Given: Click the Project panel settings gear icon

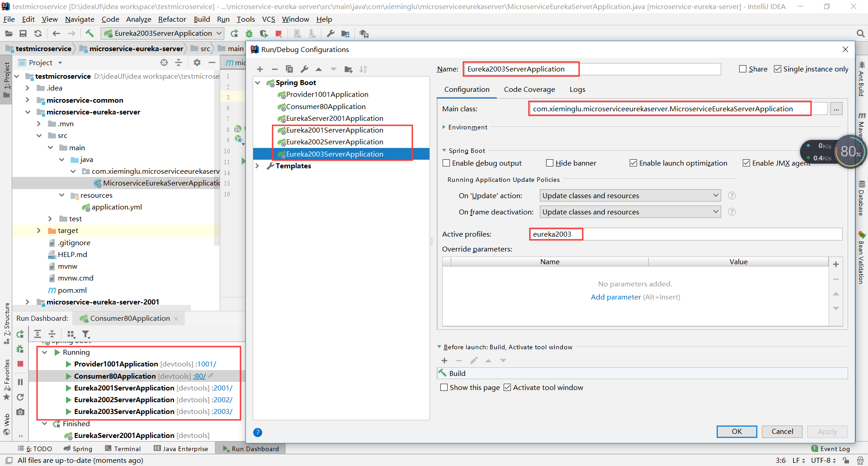Looking at the screenshot, I should (x=197, y=62).
